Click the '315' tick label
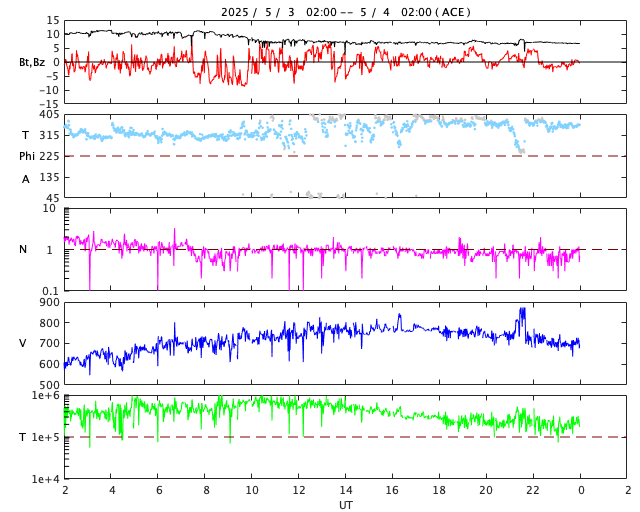Image resolution: width=640 pixels, height=512 pixels. 49,136
